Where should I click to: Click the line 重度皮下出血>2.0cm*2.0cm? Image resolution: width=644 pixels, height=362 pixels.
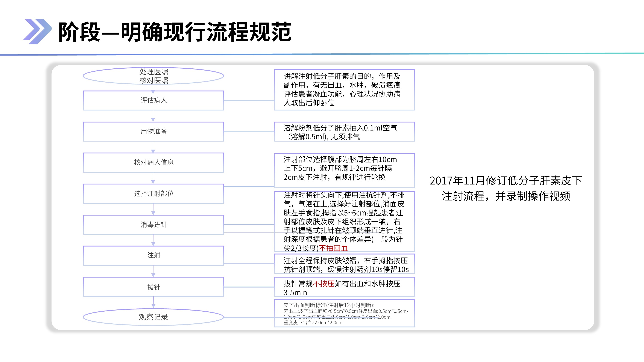313,323
